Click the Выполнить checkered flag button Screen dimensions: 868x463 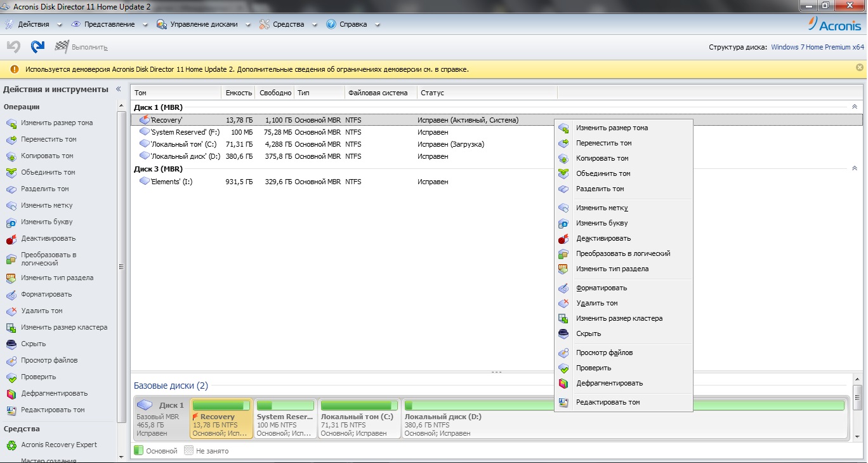click(81, 47)
